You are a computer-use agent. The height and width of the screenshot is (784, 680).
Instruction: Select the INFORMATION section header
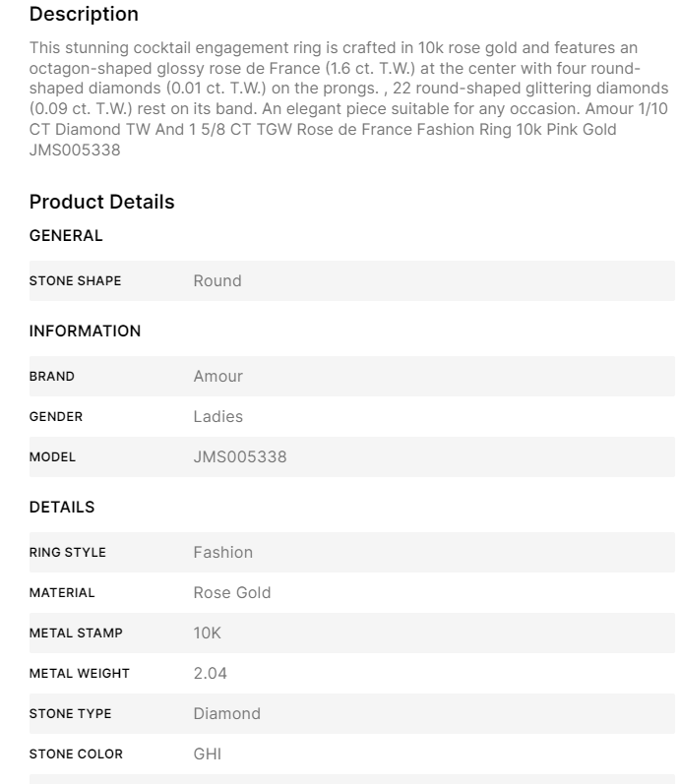coord(85,331)
